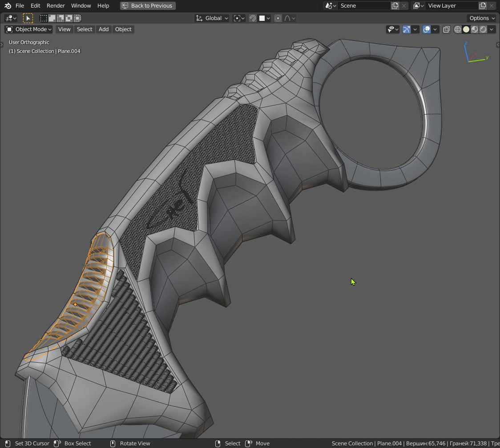Switch to material preview shading
This screenshot has width=500, height=448.
click(x=475, y=29)
